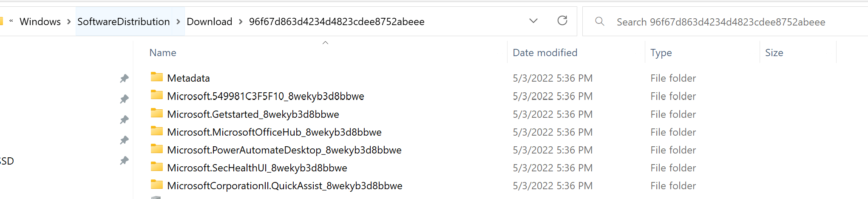Click the refresh icon in address bar
This screenshot has height=199, width=868.
click(562, 20)
